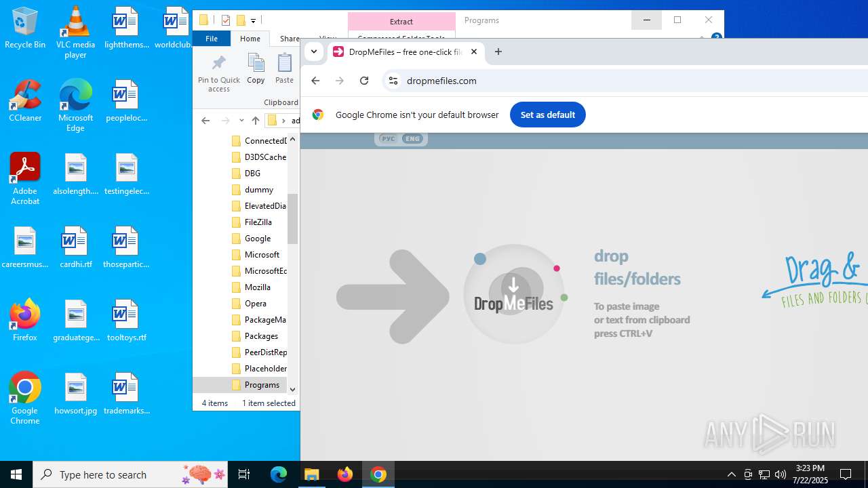Image resolution: width=868 pixels, height=488 pixels.
Task: Open Firefox desktop shortcut
Action: tap(25, 321)
